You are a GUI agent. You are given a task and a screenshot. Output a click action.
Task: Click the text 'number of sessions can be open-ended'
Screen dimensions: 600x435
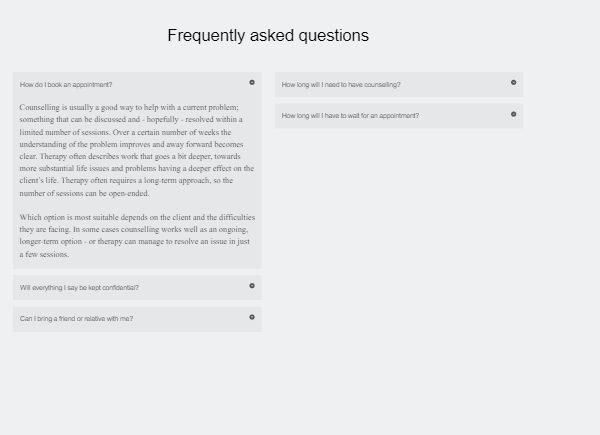[84, 193]
